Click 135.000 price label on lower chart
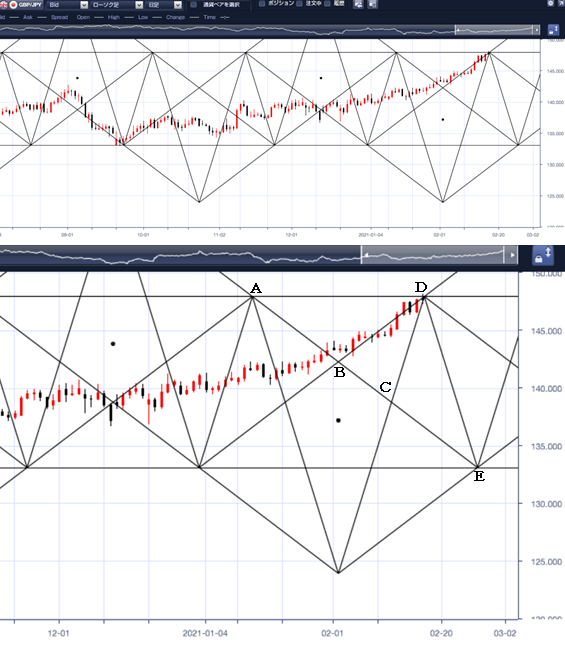565x645 pixels. [x=546, y=446]
